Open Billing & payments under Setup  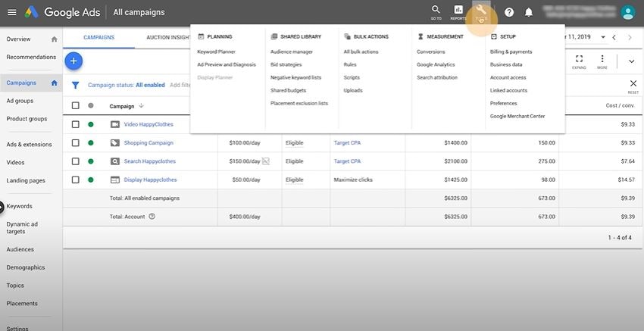point(511,52)
